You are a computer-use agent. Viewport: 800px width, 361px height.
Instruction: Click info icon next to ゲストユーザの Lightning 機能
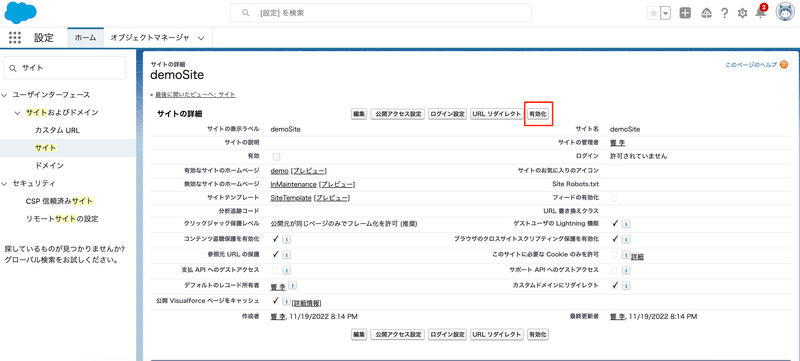pos(626,223)
